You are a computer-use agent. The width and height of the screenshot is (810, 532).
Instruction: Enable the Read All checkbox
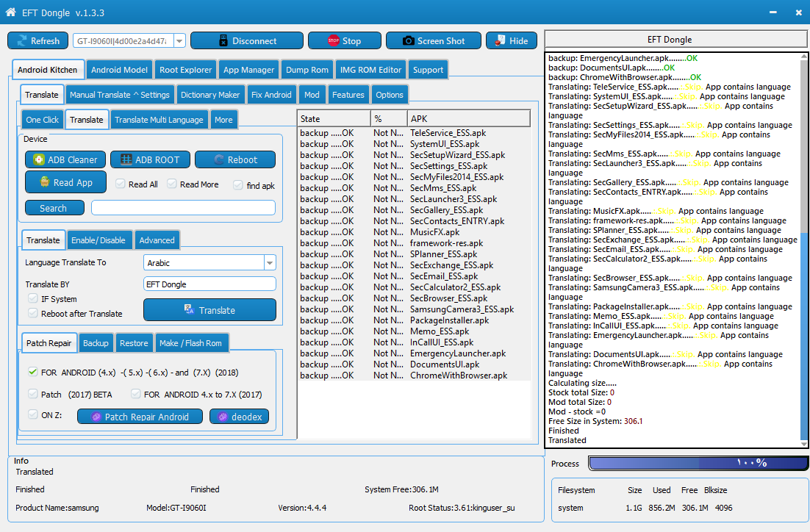(x=121, y=184)
